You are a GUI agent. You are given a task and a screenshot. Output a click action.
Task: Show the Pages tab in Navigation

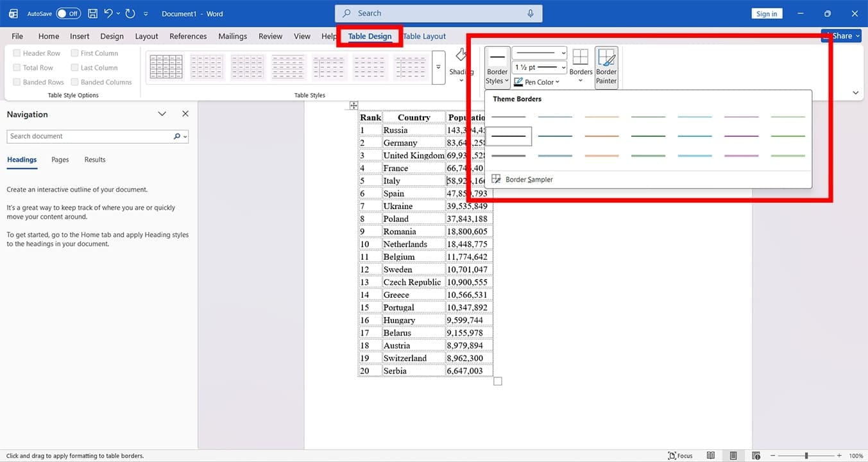pos(60,160)
